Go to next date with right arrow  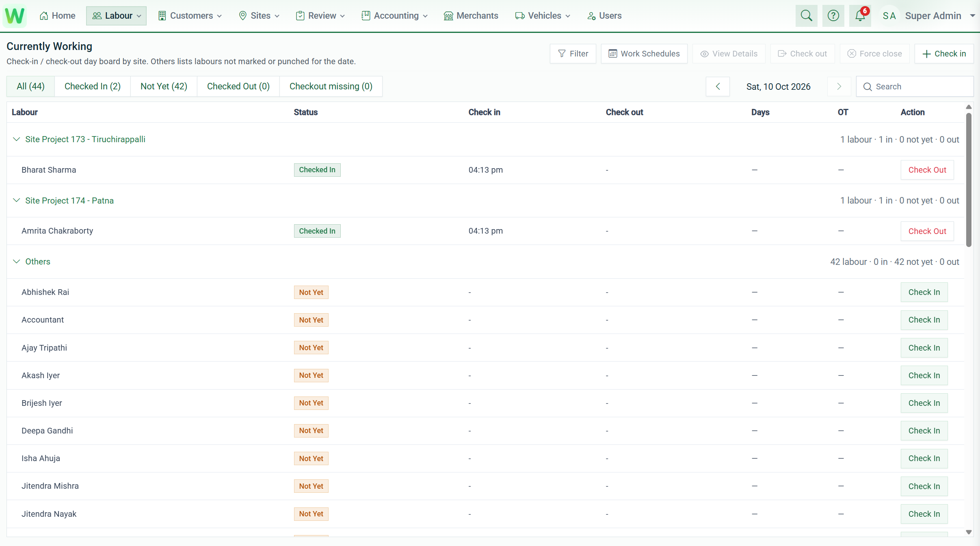[x=839, y=87]
